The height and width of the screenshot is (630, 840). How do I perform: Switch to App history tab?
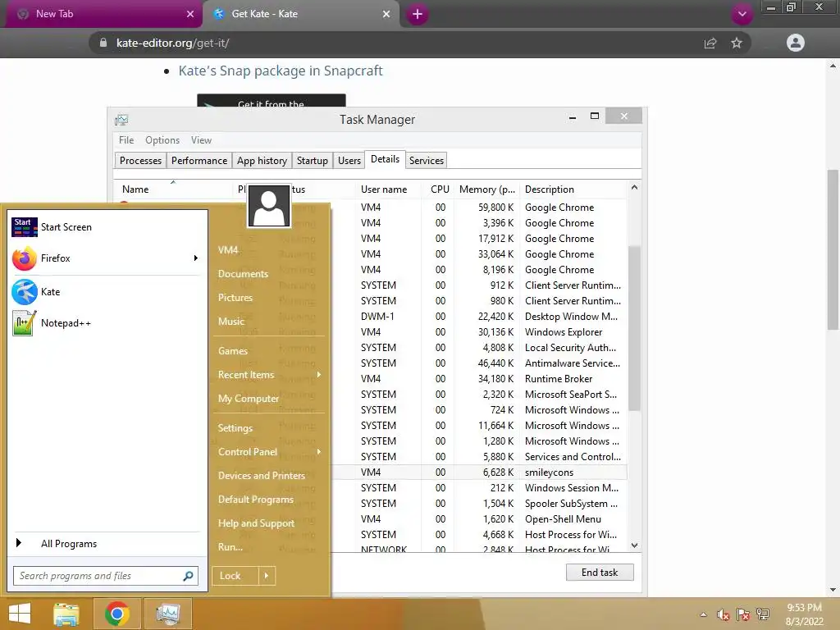[262, 161]
